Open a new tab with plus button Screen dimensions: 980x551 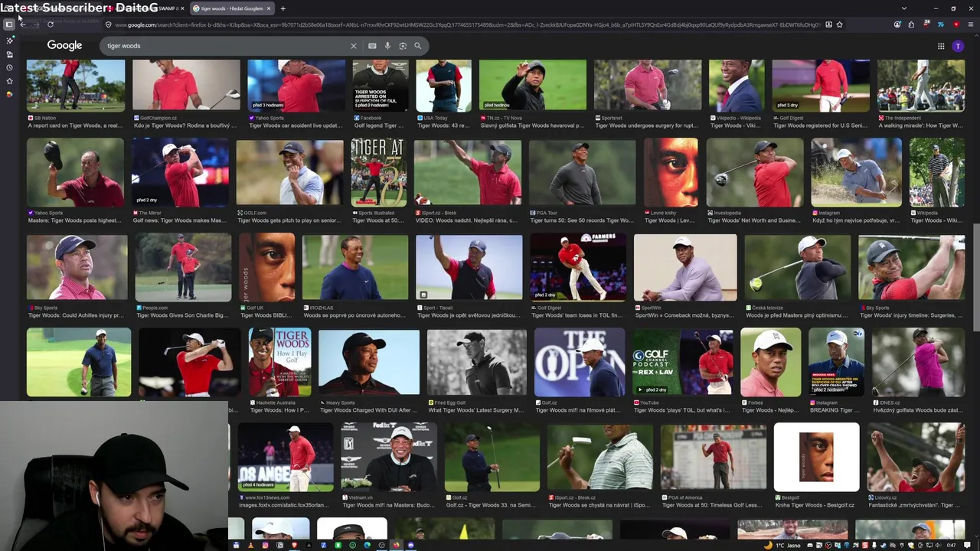[x=283, y=8]
